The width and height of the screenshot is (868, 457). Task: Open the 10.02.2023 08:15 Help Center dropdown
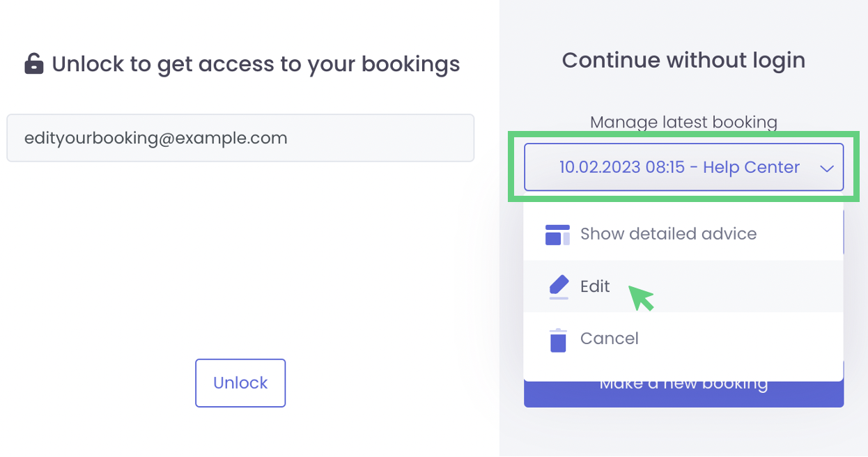pyautogui.click(x=679, y=167)
